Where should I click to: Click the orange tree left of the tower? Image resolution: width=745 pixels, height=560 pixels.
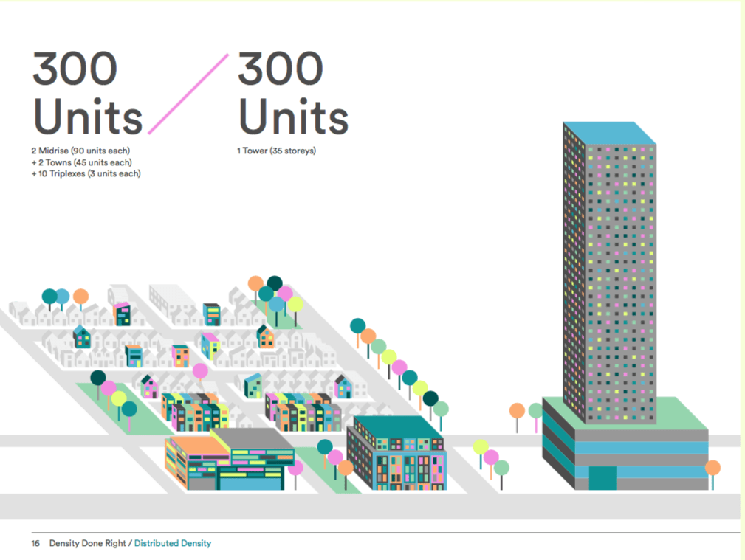tap(517, 412)
